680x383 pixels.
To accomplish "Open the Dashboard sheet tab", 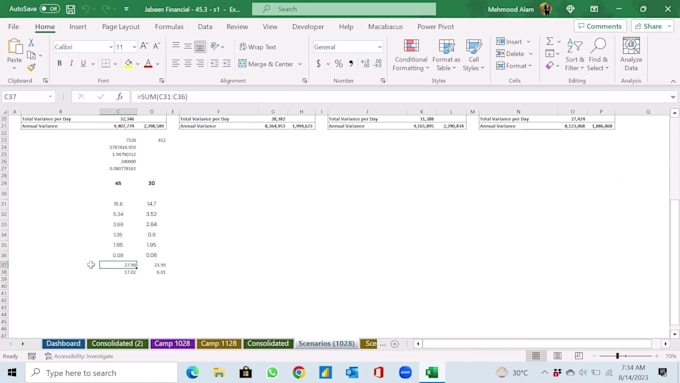I will pyautogui.click(x=63, y=344).
